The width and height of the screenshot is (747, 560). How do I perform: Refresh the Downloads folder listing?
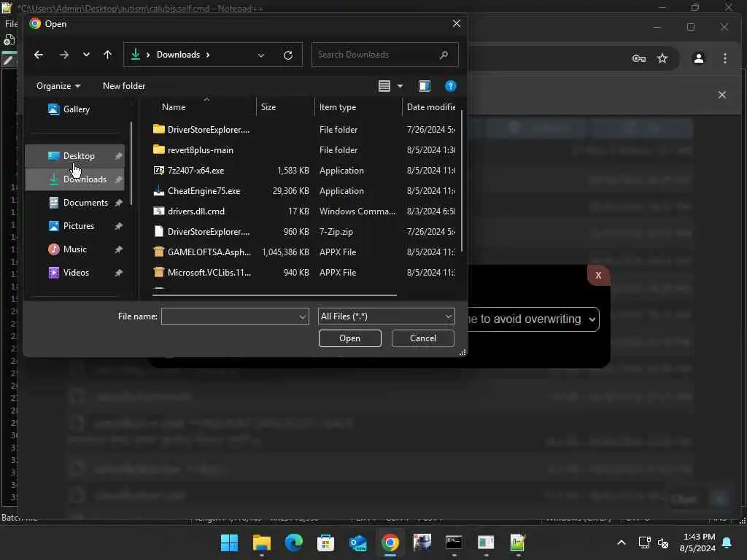point(287,55)
